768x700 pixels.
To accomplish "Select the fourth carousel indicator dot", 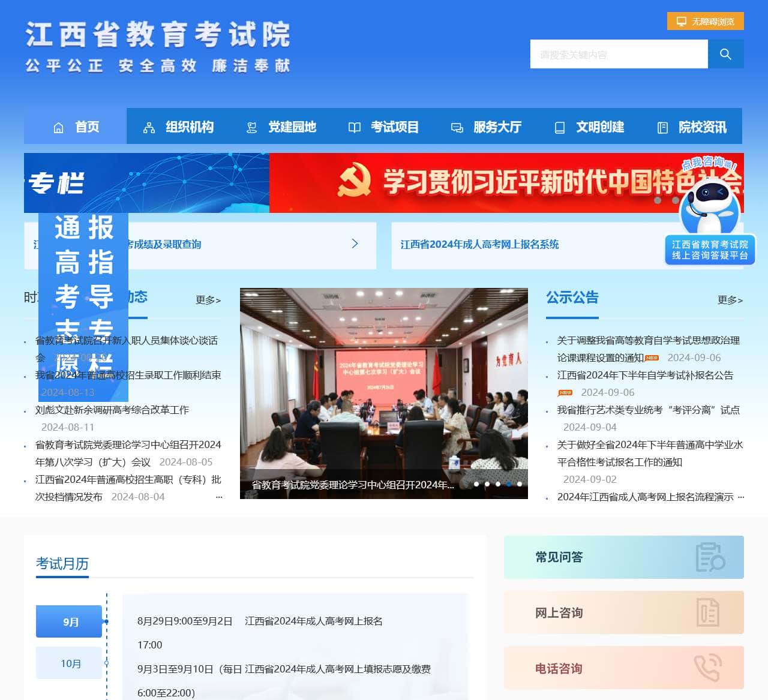I will pyautogui.click(x=508, y=483).
